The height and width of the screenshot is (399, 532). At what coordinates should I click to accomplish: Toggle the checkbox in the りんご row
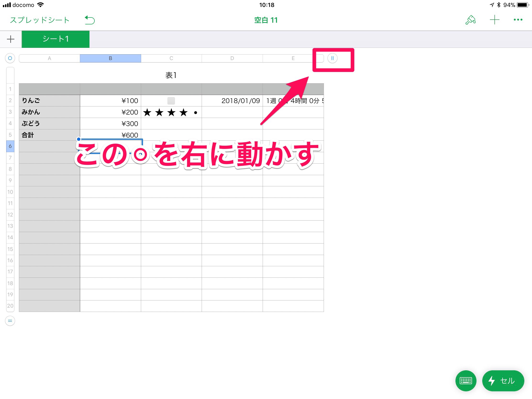point(171,100)
